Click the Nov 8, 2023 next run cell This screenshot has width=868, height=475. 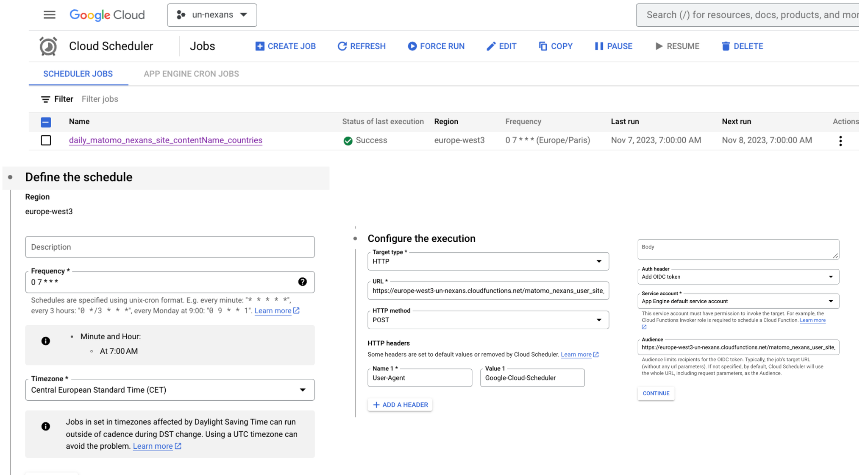coord(767,140)
